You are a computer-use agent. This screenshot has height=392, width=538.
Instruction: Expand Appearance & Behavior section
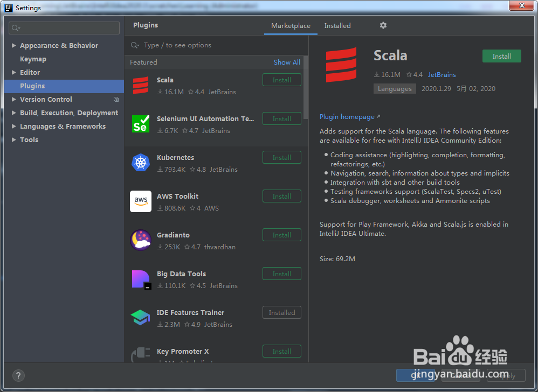point(13,46)
